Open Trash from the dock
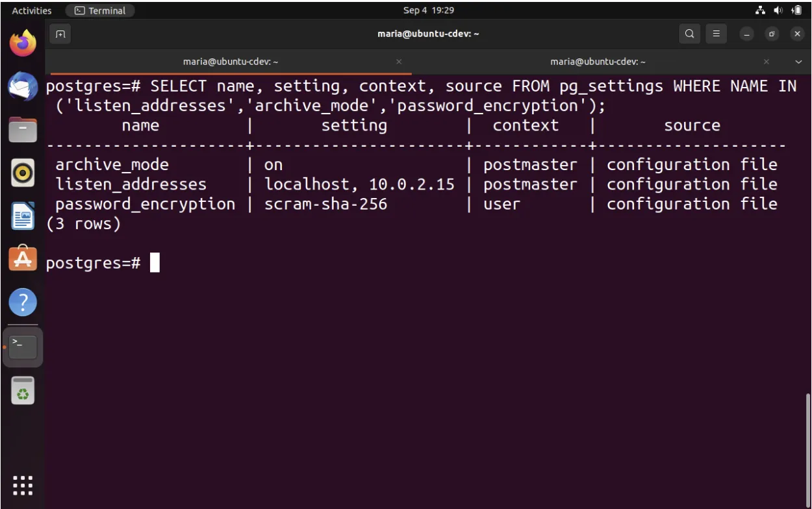812x509 pixels. [x=23, y=391]
